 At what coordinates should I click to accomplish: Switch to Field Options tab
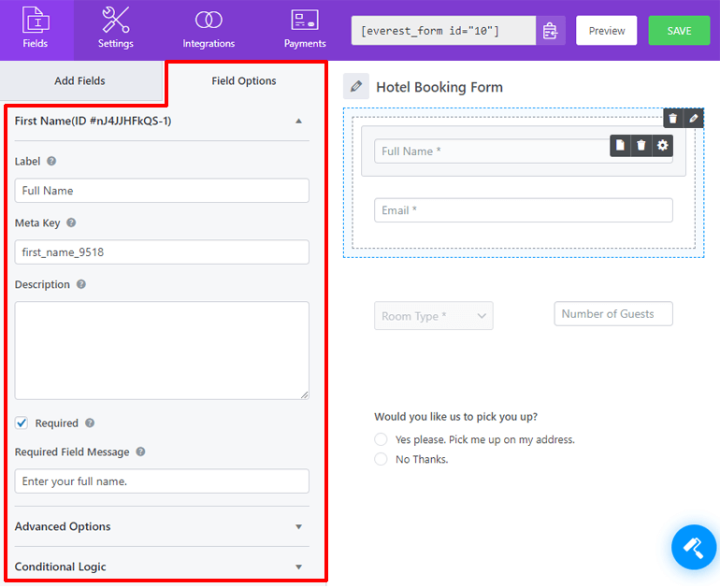(244, 80)
